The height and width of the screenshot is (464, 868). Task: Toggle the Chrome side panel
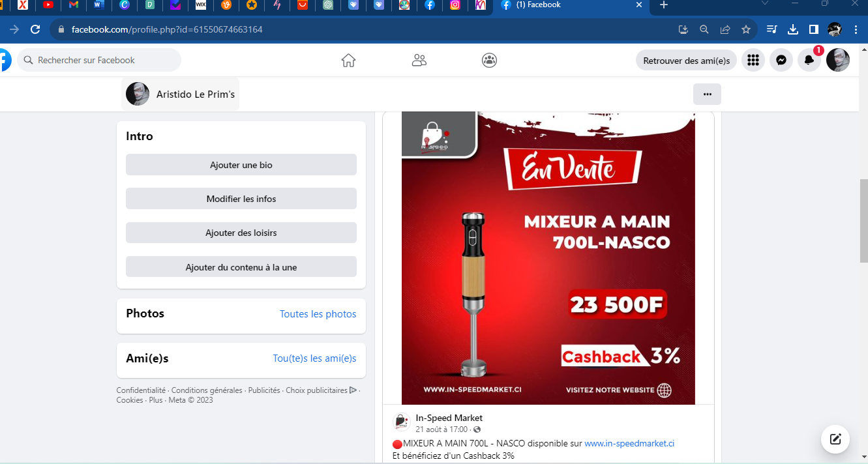click(x=814, y=29)
